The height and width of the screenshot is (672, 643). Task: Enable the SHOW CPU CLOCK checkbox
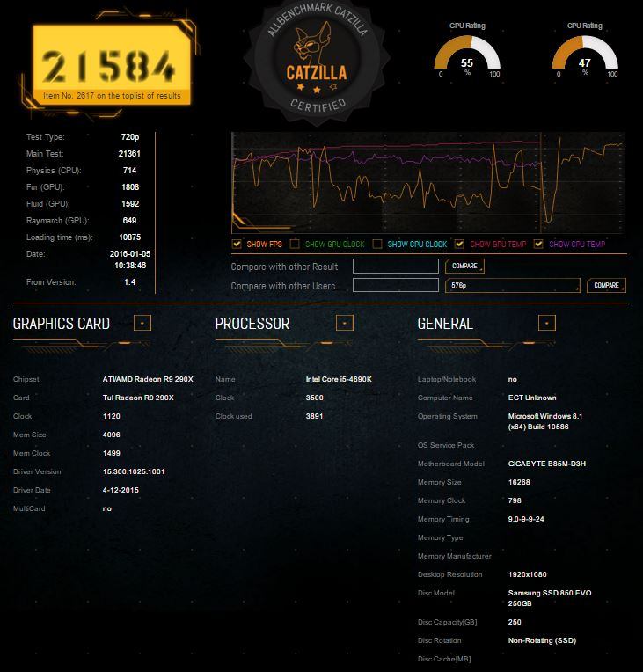click(x=377, y=244)
